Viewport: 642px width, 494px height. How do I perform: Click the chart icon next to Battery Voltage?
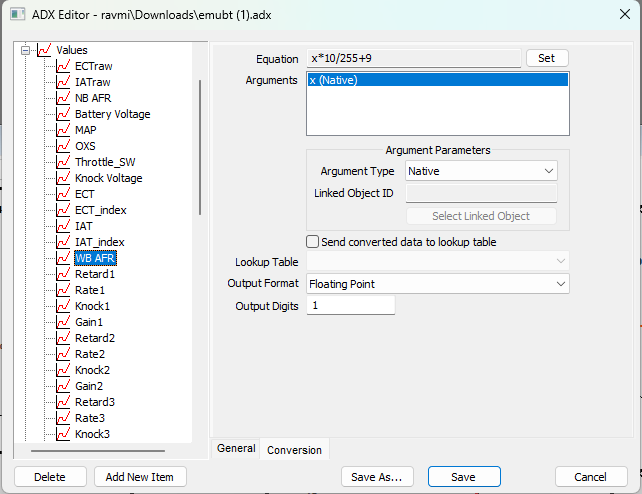(x=64, y=114)
